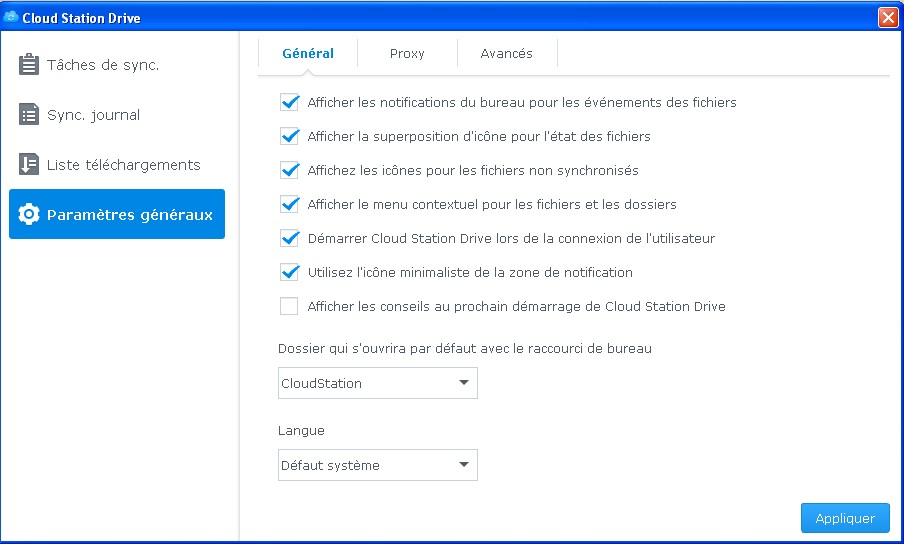Expand the Langue dropdown arrow
This screenshot has height=544, width=904.
(x=463, y=465)
